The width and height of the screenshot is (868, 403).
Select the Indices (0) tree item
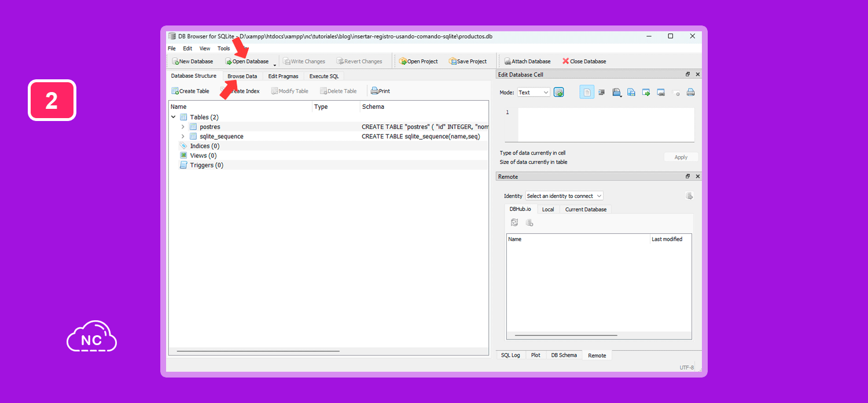(205, 146)
